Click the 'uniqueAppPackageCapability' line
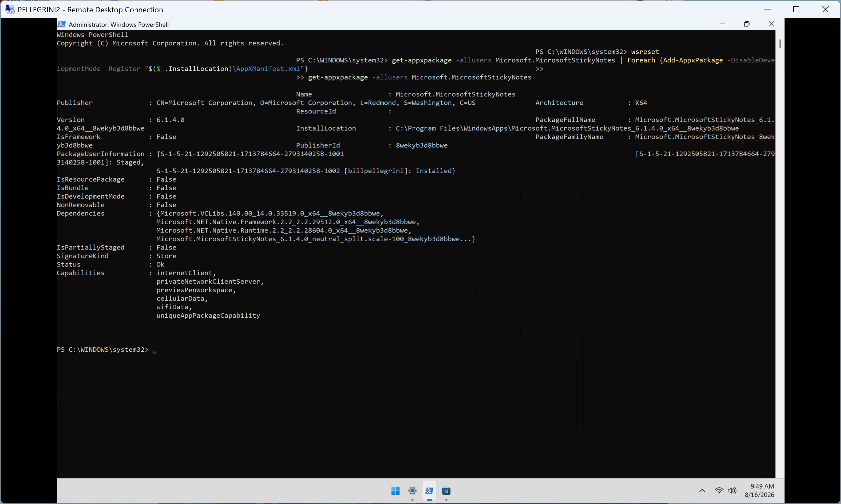 tap(208, 315)
